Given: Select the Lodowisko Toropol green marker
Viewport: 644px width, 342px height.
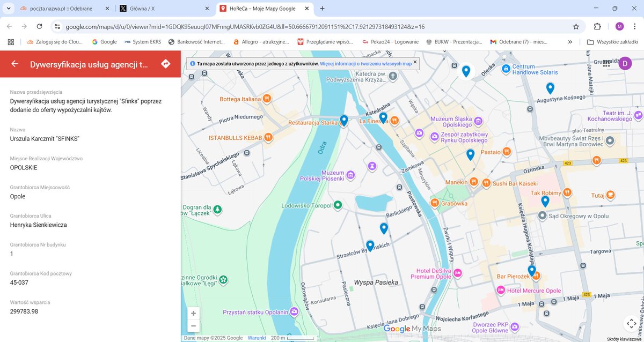Looking at the screenshot, I should 337,204.
